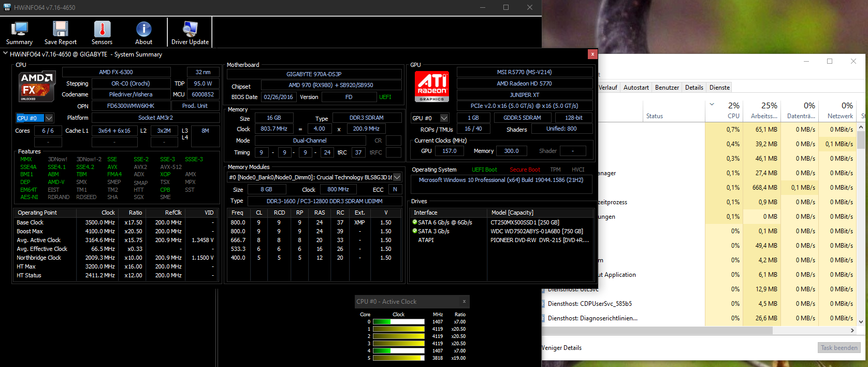Image resolution: width=868 pixels, height=367 pixels.
Task: Click the column sort chevron in Task Manager
Action: click(712, 104)
